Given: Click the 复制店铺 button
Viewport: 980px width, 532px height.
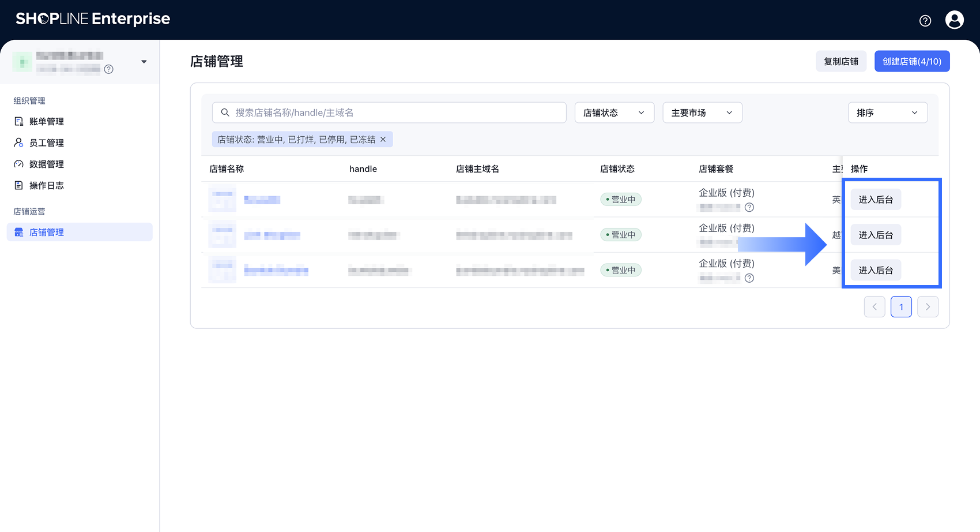Looking at the screenshot, I should coord(841,62).
